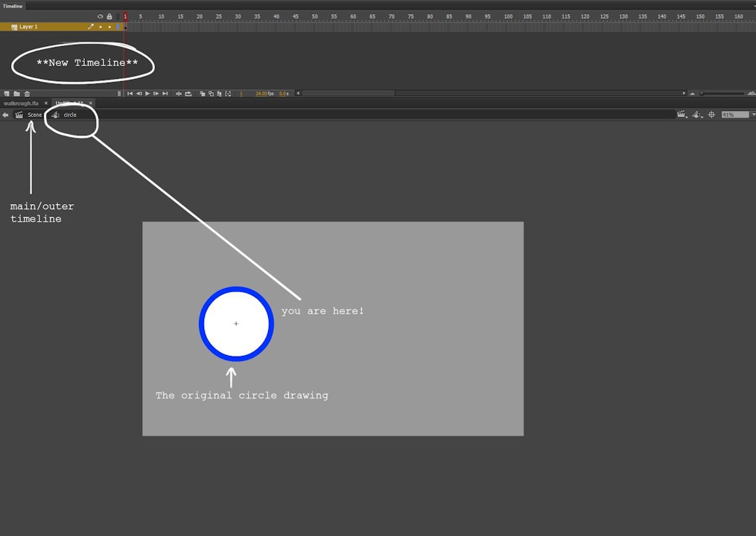Delete the selected layer

coord(27,93)
